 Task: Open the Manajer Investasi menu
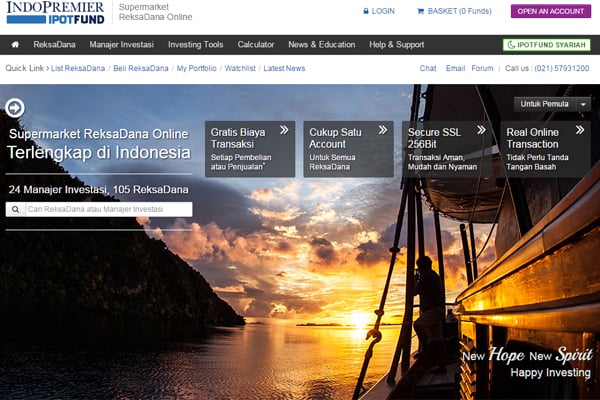pyautogui.click(x=121, y=45)
